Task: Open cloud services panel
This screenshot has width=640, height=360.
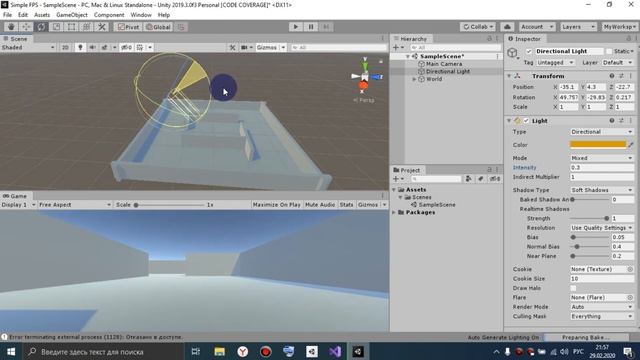Action: (x=507, y=27)
